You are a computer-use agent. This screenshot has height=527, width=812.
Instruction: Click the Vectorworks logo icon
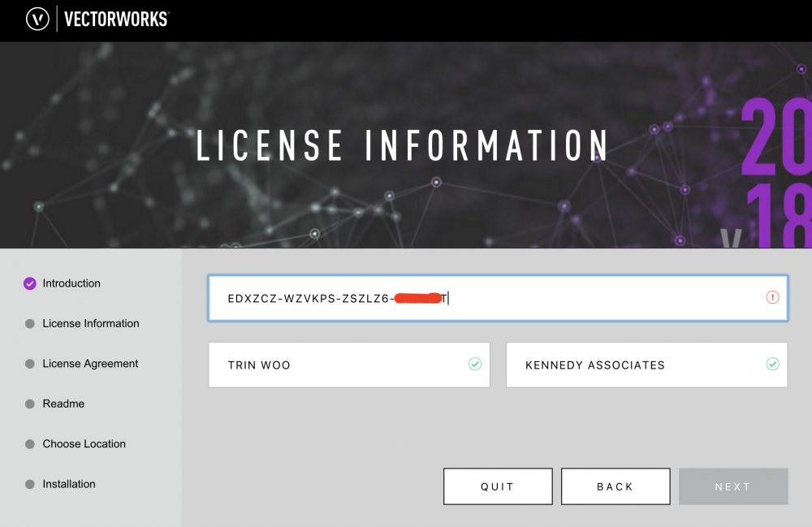click(35, 19)
